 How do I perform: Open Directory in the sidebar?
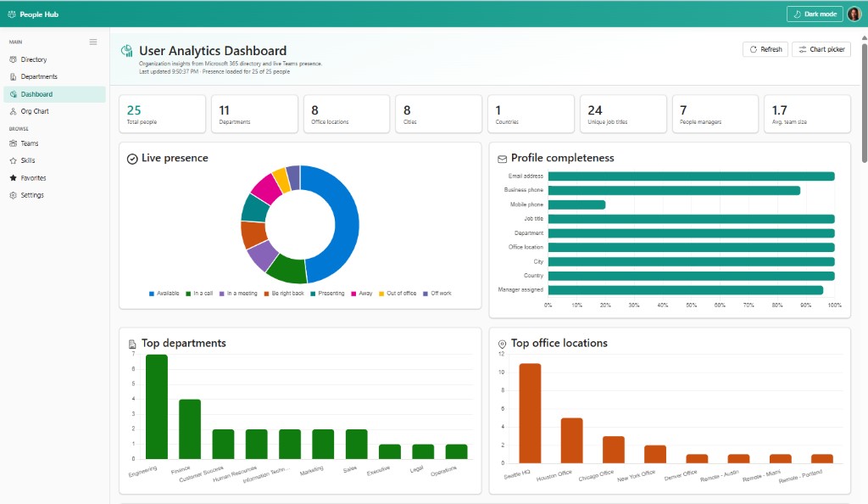click(54, 59)
